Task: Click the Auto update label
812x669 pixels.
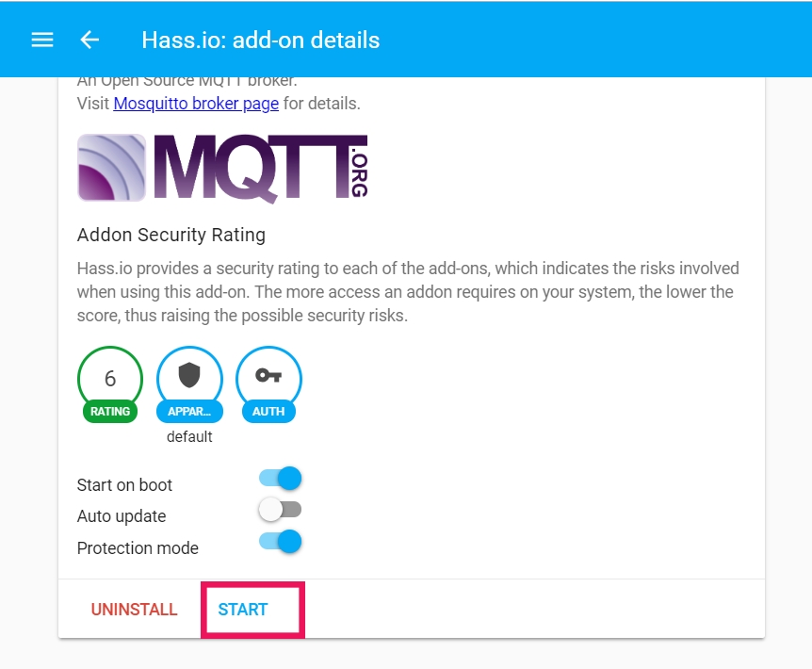Action: (122, 516)
